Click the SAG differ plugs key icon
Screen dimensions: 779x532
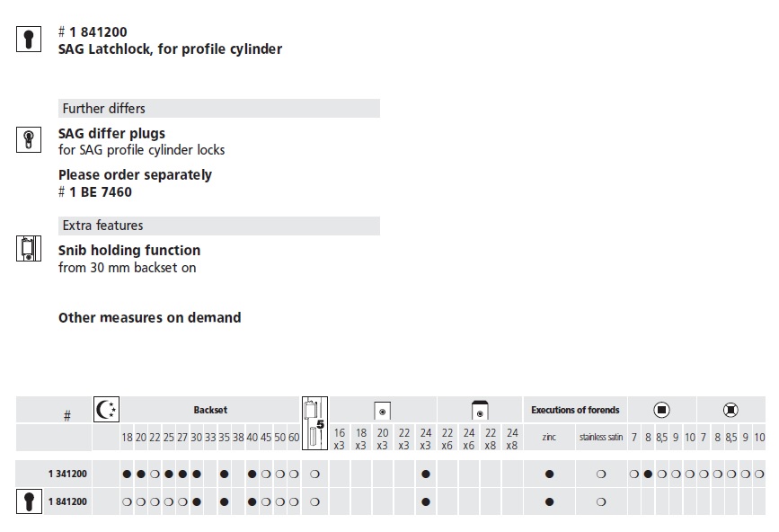(29, 139)
